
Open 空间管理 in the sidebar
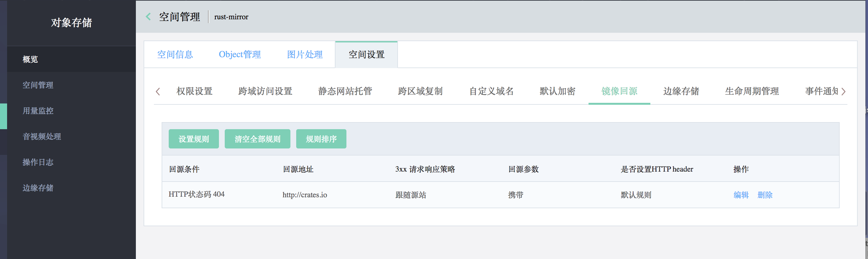pyautogui.click(x=71, y=85)
